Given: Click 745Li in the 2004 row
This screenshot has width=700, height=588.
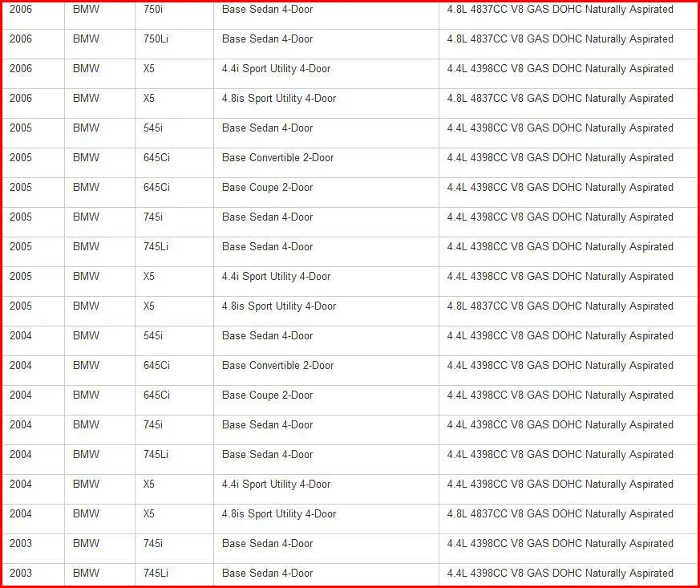Looking at the screenshot, I should coord(156,455).
